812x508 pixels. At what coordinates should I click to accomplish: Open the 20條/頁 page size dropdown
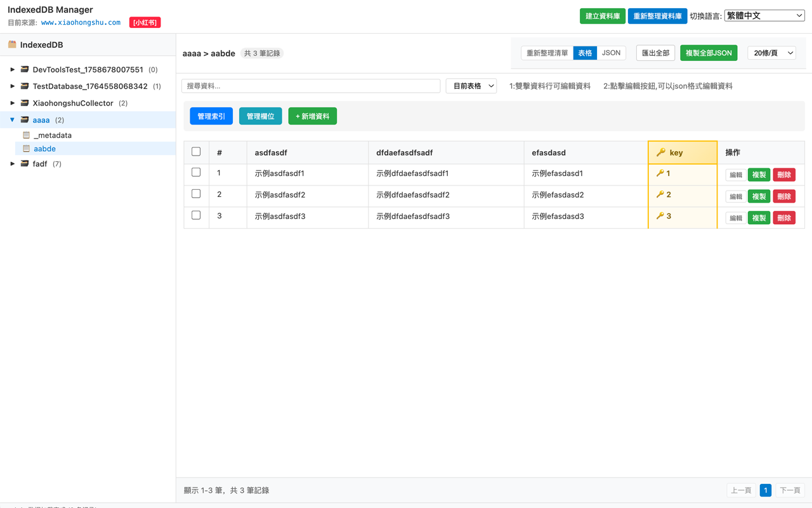[x=771, y=53]
